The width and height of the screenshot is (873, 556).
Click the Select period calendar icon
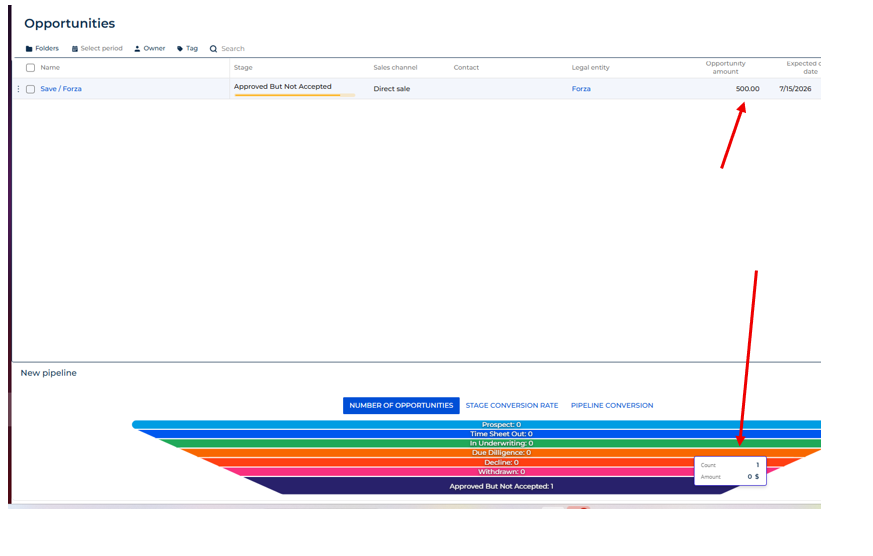click(x=75, y=49)
